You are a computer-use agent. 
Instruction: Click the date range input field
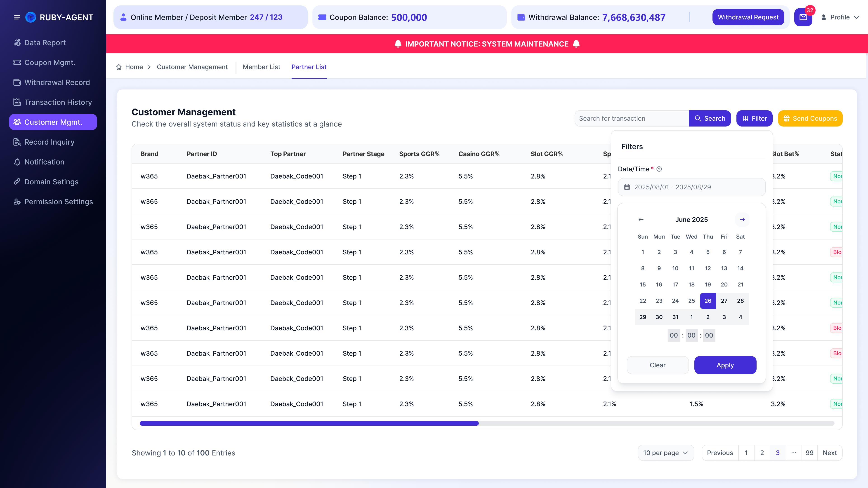tap(692, 187)
